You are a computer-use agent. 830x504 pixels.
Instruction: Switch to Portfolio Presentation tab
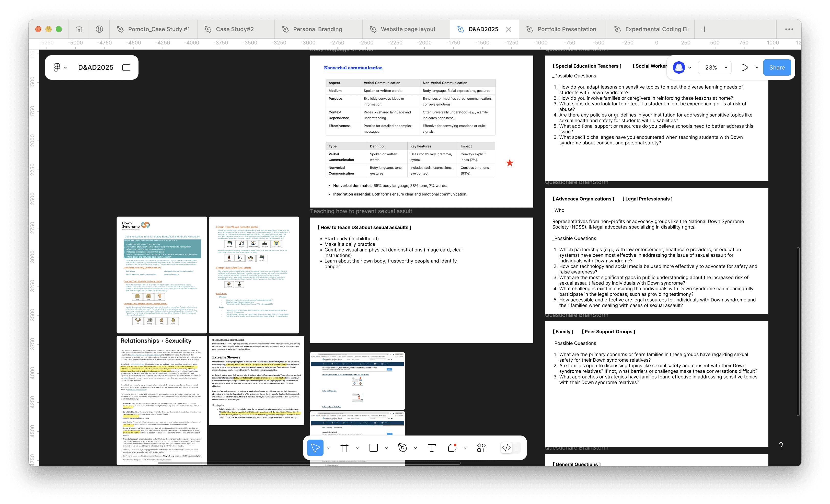tap(563, 29)
